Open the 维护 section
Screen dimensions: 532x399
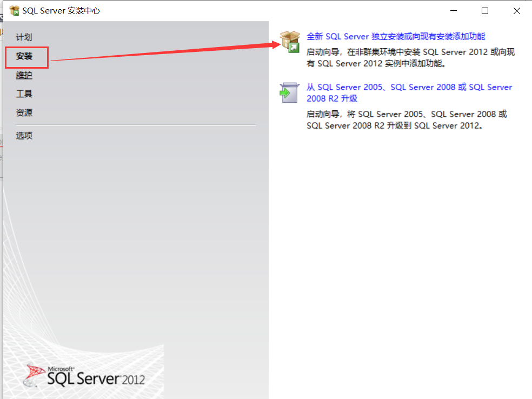coord(24,75)
